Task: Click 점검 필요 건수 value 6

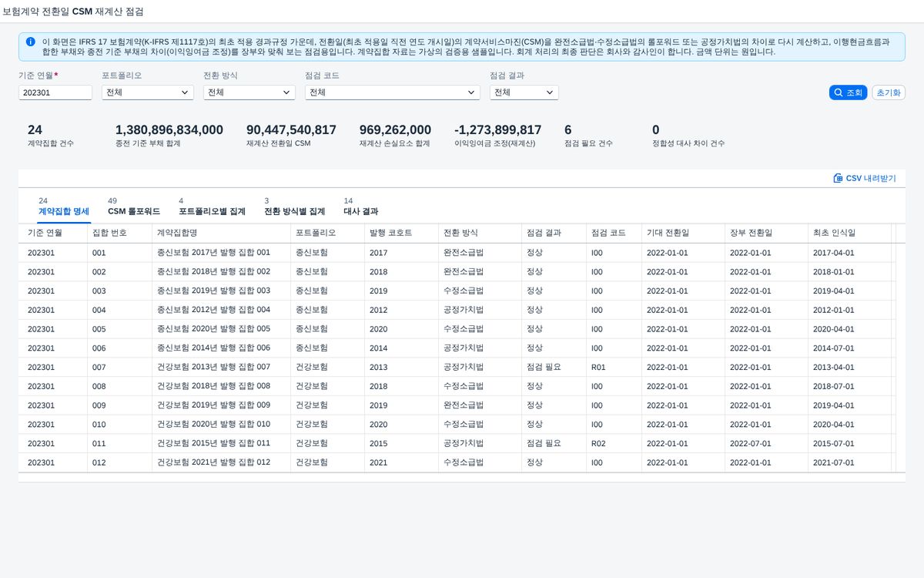Action: (x=568, y=130)
